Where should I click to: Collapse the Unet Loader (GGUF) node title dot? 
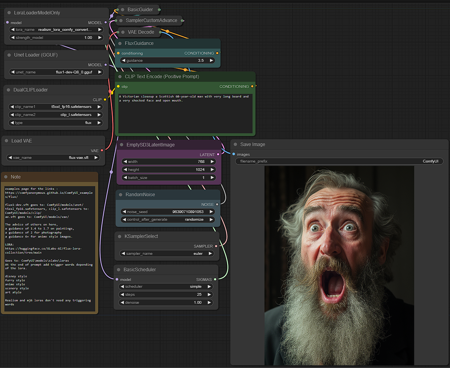click(9, 55)
